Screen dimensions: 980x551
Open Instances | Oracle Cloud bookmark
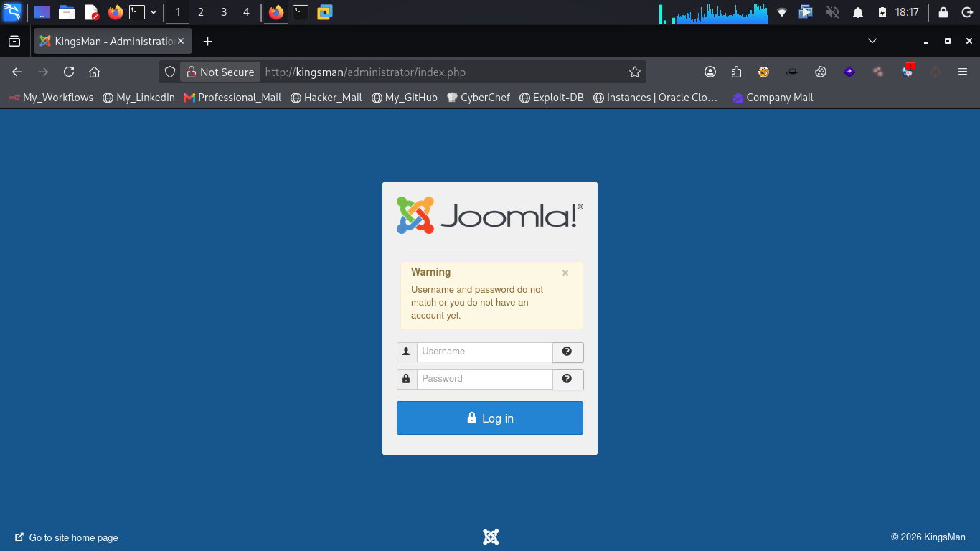tap(655, 98)
